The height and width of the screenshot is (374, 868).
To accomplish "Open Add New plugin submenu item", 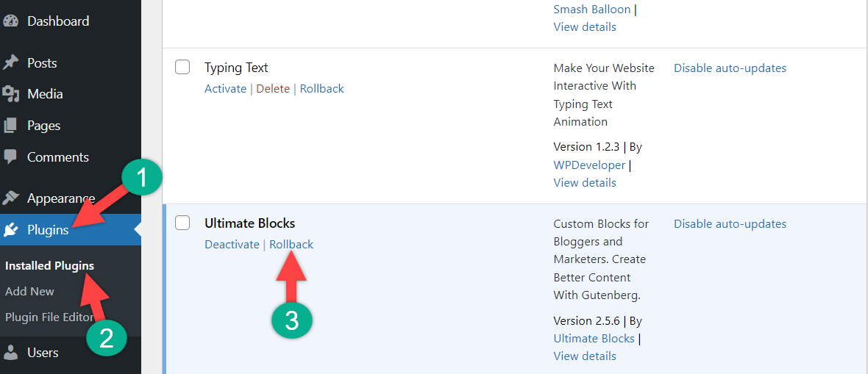I will click(29, 291).
